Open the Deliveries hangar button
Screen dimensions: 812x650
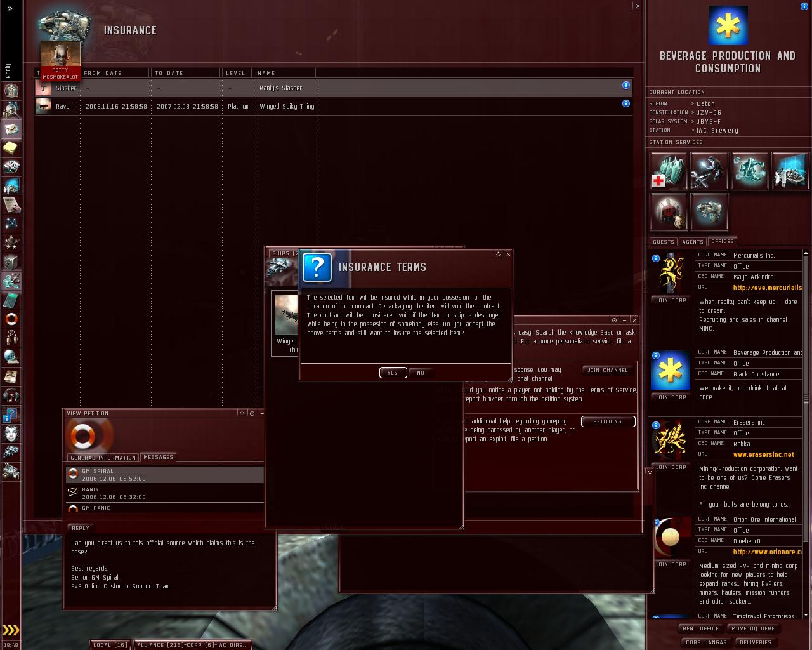756,642
